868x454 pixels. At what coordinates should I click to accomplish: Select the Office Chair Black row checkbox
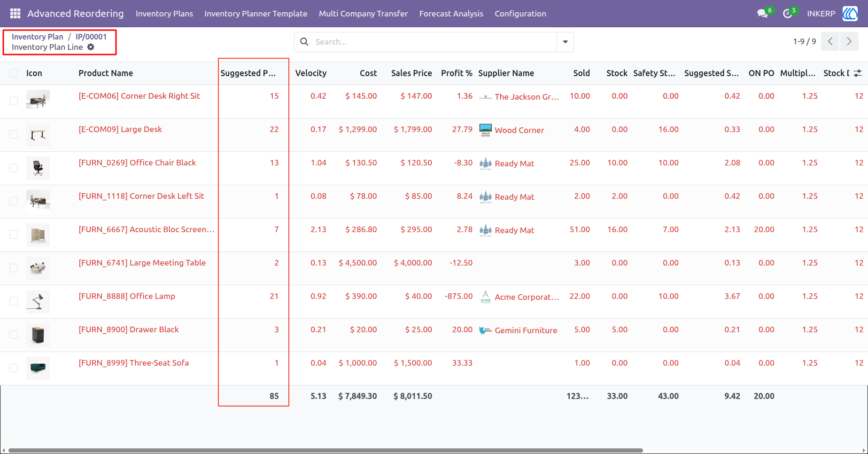pos(14,168)
